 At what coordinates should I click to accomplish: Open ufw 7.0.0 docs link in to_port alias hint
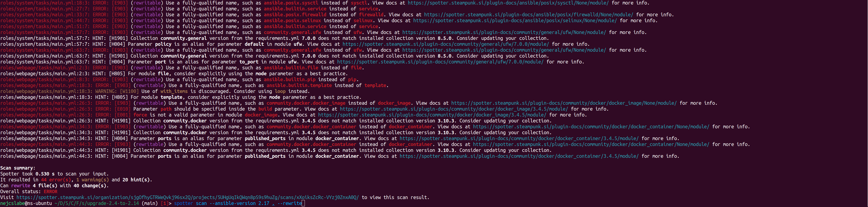(x=440, y=62)
